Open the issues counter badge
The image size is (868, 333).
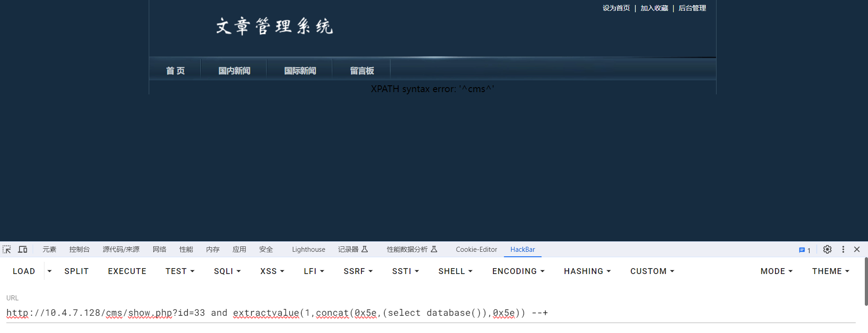(805, 250)
